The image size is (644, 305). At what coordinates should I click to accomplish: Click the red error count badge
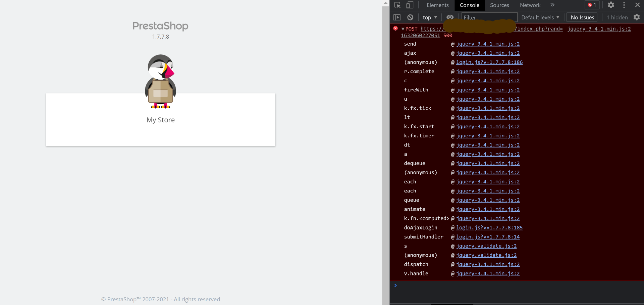coord(592,5)
